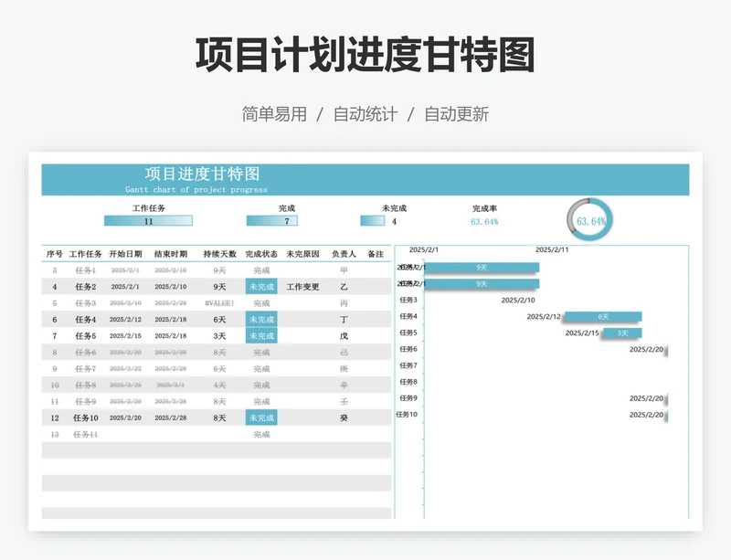Select the 完成 count bar showing 7
Image resolution: width=731 pixels, height=560 pixels.
pos(271,220)
